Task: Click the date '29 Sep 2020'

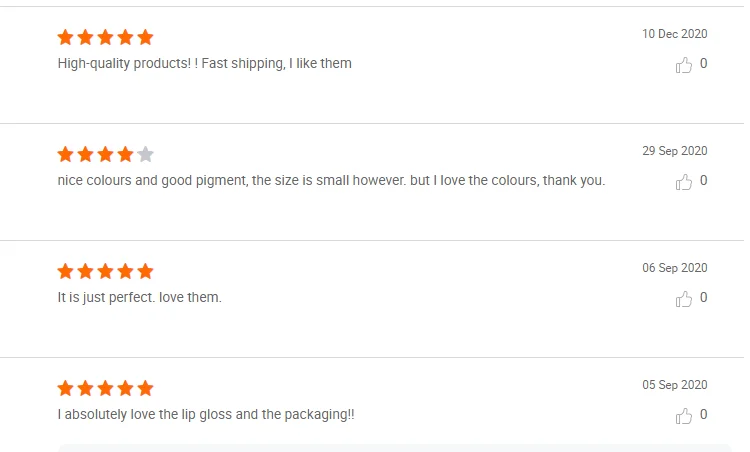Action: 674,151
